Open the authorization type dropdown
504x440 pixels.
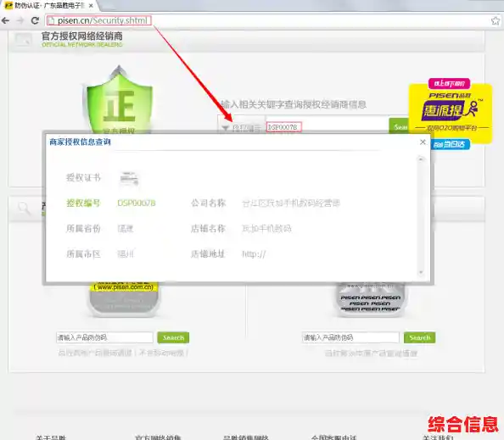pos(241,128)
